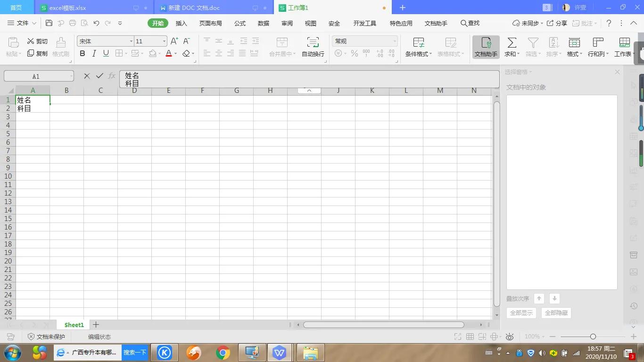This screenshot has height=362, width=644.
Task: Click the percent style % icon
Action: pyautogui.click(x=355, y=54)
